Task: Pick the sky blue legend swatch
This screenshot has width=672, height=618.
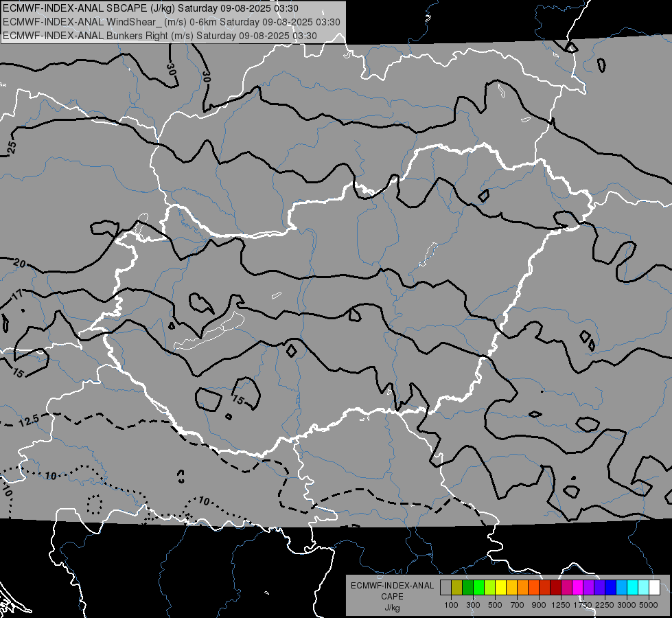Action: pyautogui.click(x=621, y=588)
